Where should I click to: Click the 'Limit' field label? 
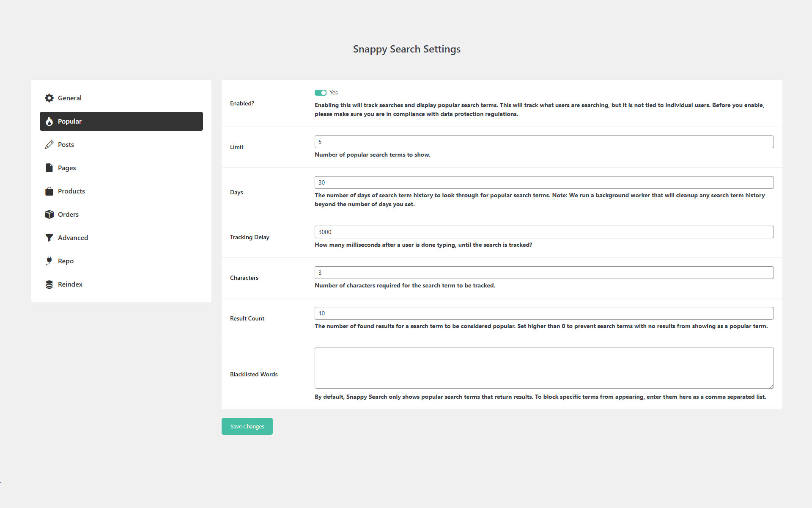pyautogui.click(x=237, y=147)
